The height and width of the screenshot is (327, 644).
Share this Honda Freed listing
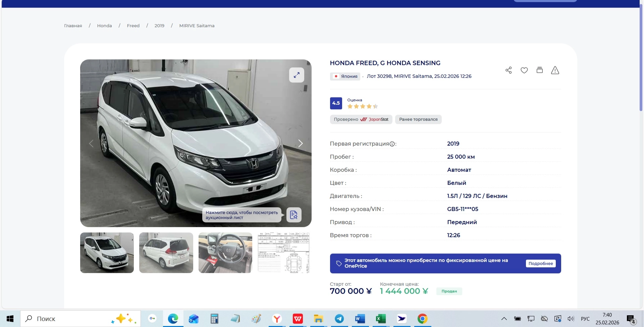click(x=508, y=70)
